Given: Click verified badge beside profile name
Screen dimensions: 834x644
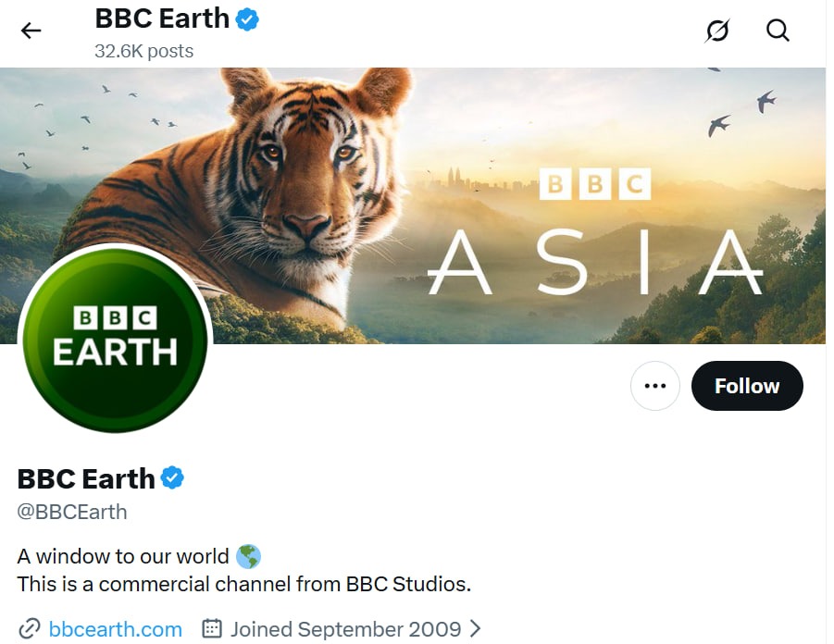Looking at the screenshot, I should click(172, 478).
